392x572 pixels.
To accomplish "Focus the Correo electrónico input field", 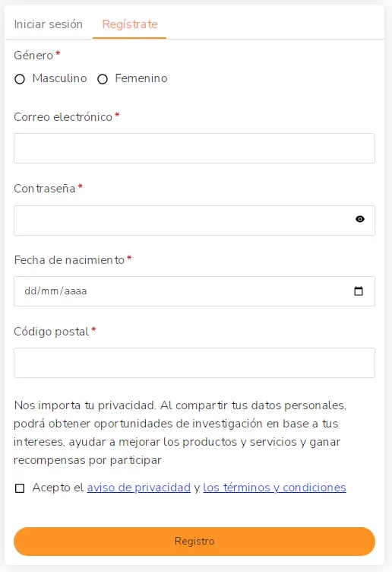I will (194, 148).
